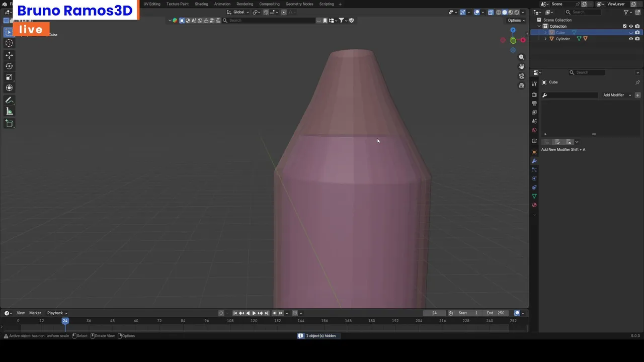Select the Transform tool
This screenshot has width=644, height=362.
9,88
